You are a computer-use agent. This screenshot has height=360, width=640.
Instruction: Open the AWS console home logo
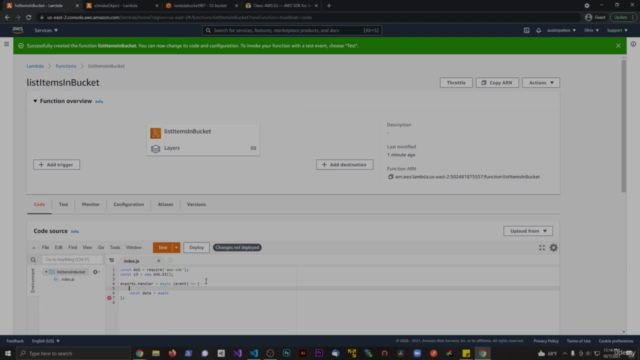(18, 30)
